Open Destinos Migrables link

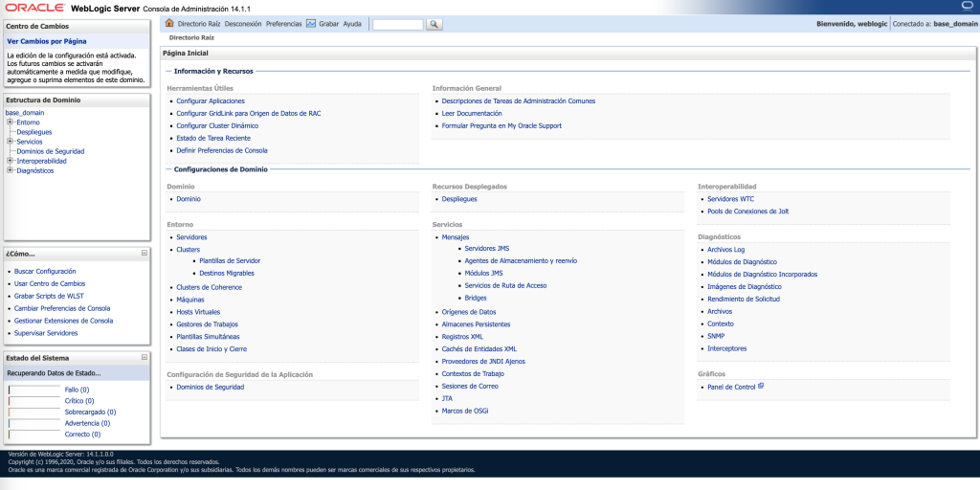click(227, 273)
